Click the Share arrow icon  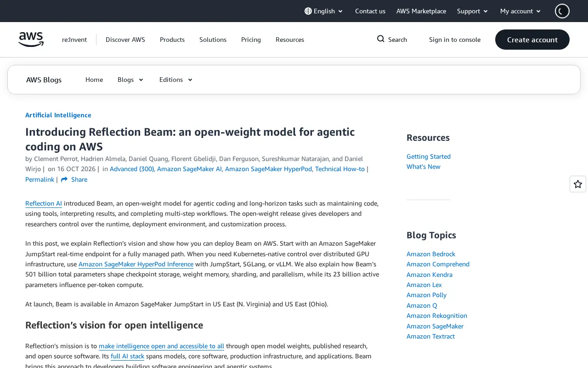[x=64, y=179]
